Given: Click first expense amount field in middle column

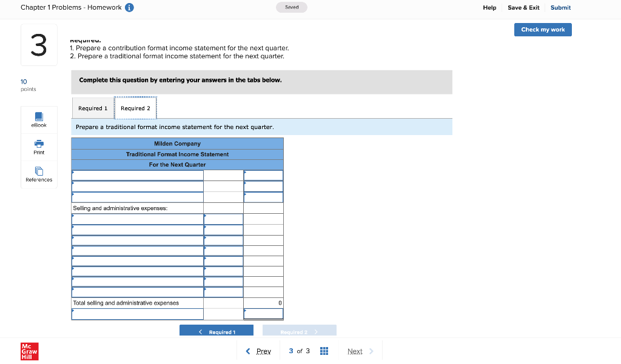Looking at the screenshot, I should point(223,219).
